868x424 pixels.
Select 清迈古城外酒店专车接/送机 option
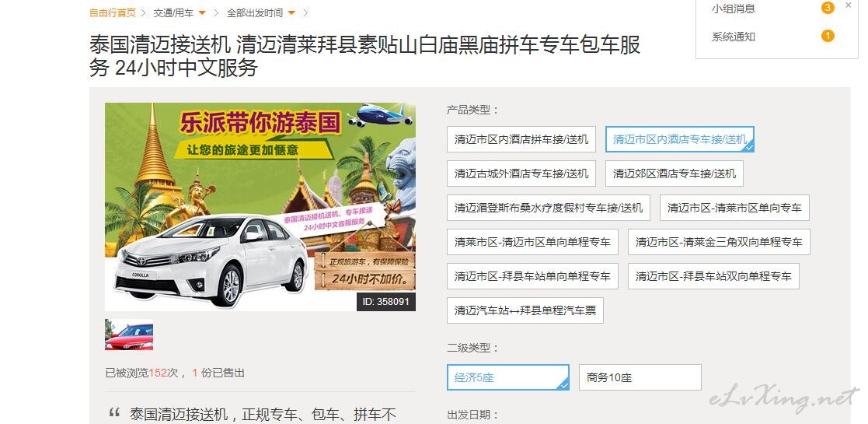point(521,173)
